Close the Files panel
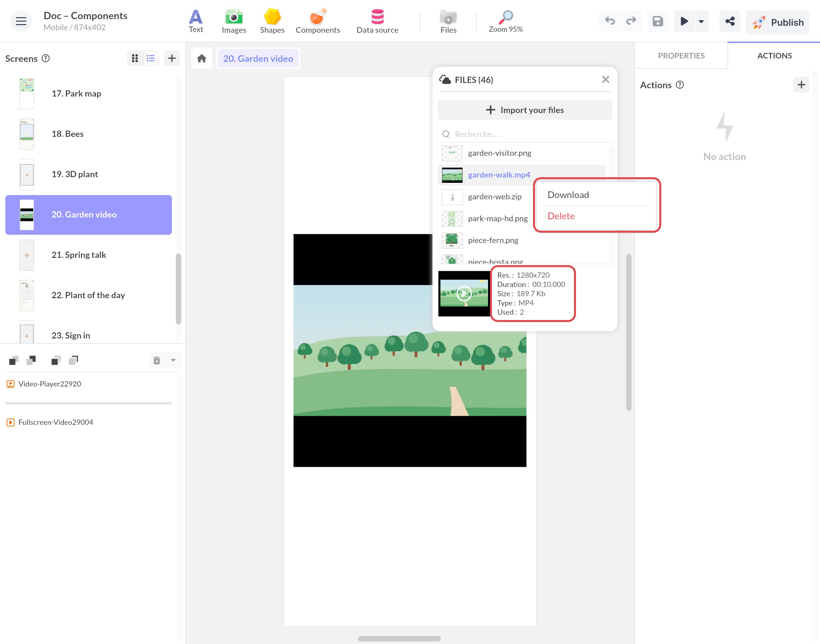Viewport: 820px width, 644px height. click(x=605, y=80)
